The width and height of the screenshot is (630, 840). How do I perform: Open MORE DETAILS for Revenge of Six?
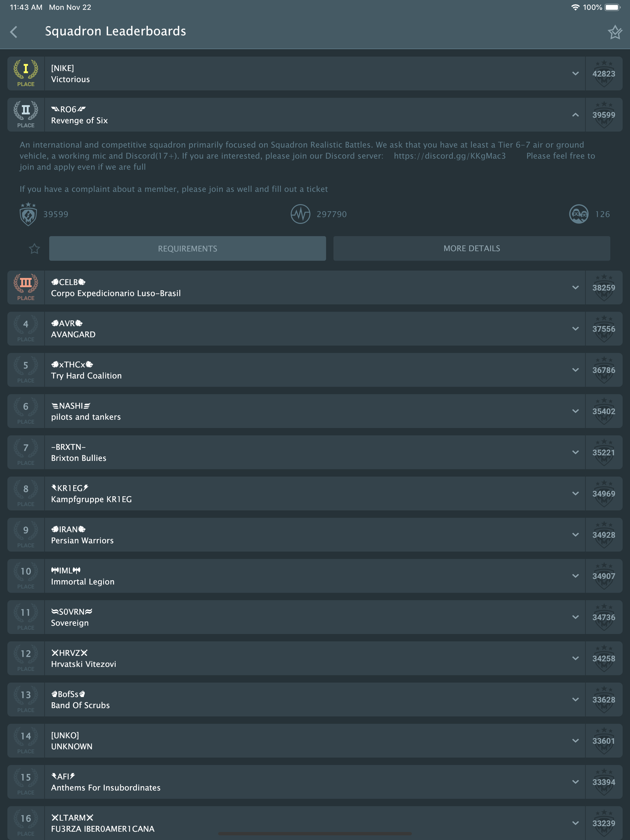472,248
